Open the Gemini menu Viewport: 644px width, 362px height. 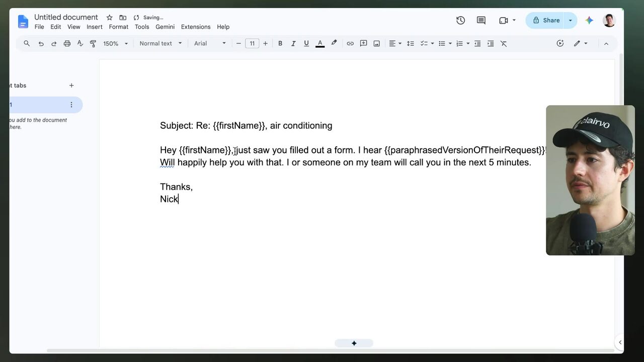165,27
